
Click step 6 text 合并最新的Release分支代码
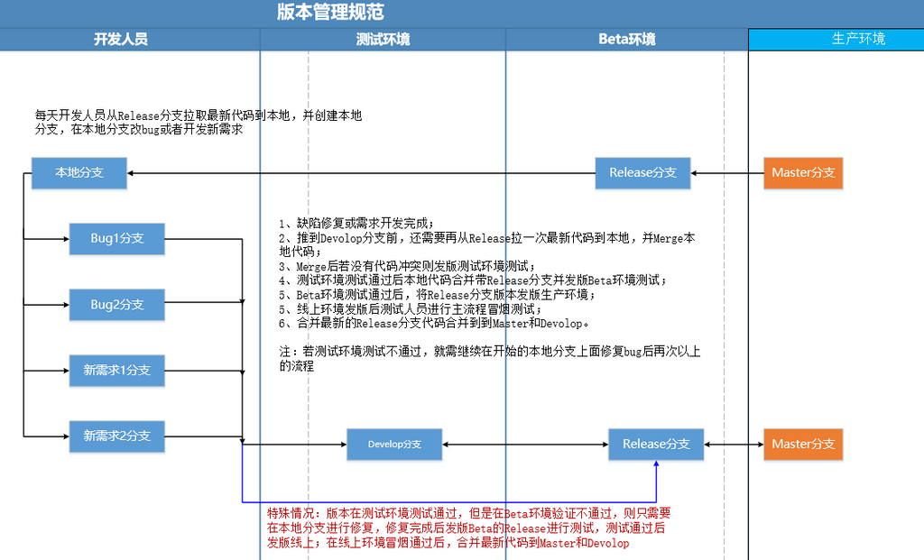(x=433, y=323)
